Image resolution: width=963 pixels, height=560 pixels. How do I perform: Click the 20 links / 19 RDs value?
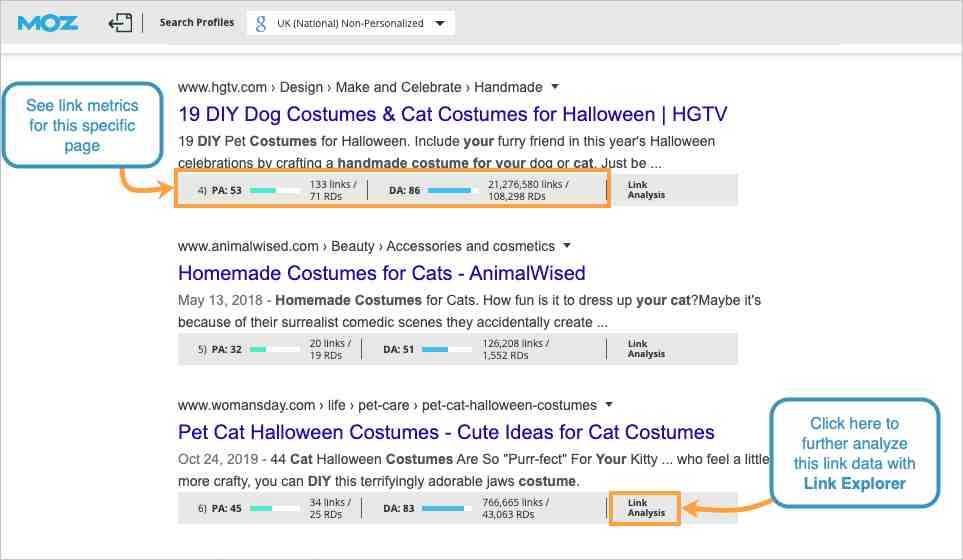coord(330,349)
